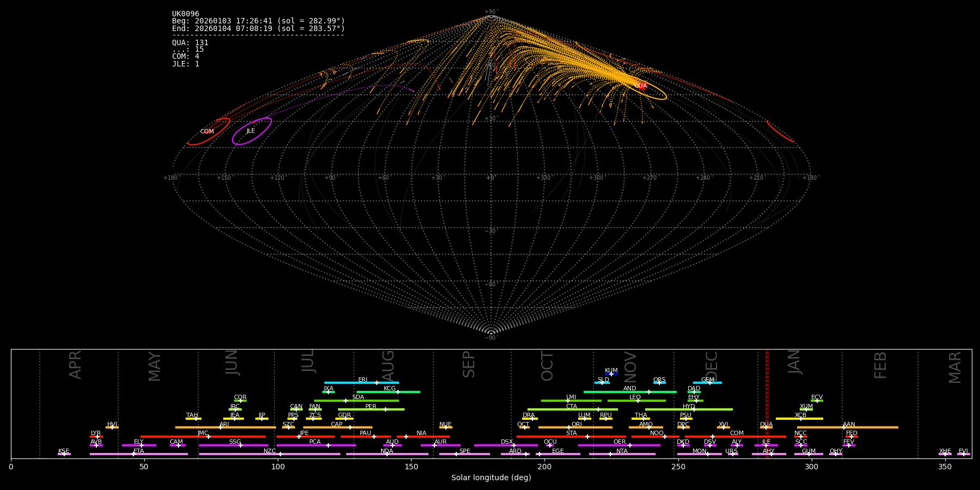Screen dimensions: 980x490
Task: Click the FEB month label in timeline
Action: 880,365
